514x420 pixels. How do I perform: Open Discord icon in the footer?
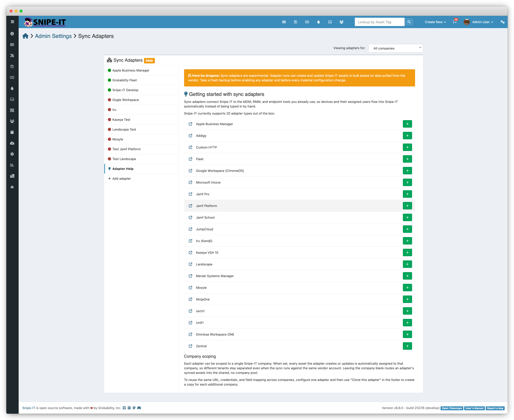click(x=139, y=408)
